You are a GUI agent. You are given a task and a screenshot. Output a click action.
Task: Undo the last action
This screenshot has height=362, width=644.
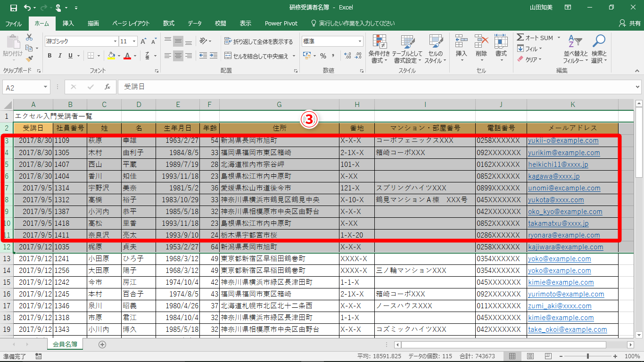pyautogui.click(x=27, y=8)
